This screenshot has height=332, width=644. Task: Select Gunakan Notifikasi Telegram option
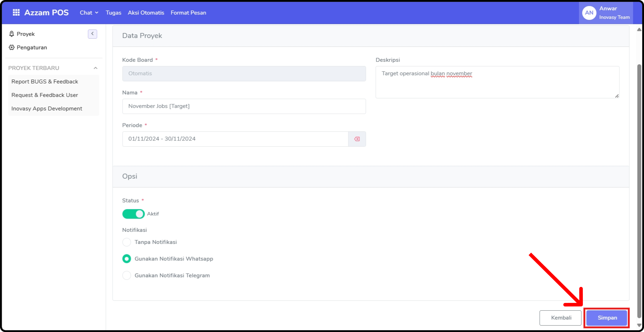126,276
